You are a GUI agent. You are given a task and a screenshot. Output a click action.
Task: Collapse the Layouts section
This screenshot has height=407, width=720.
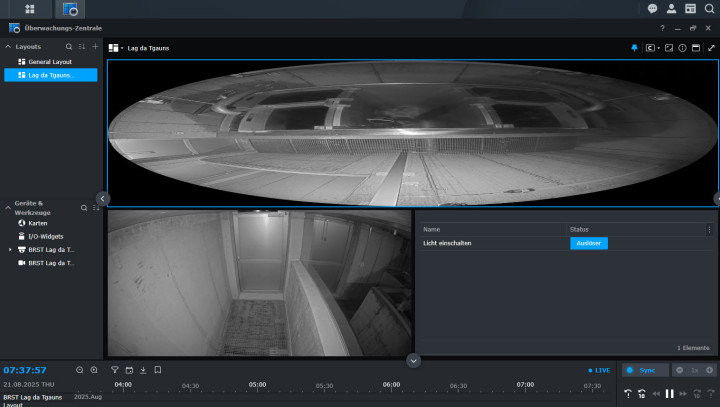point(8,47)
